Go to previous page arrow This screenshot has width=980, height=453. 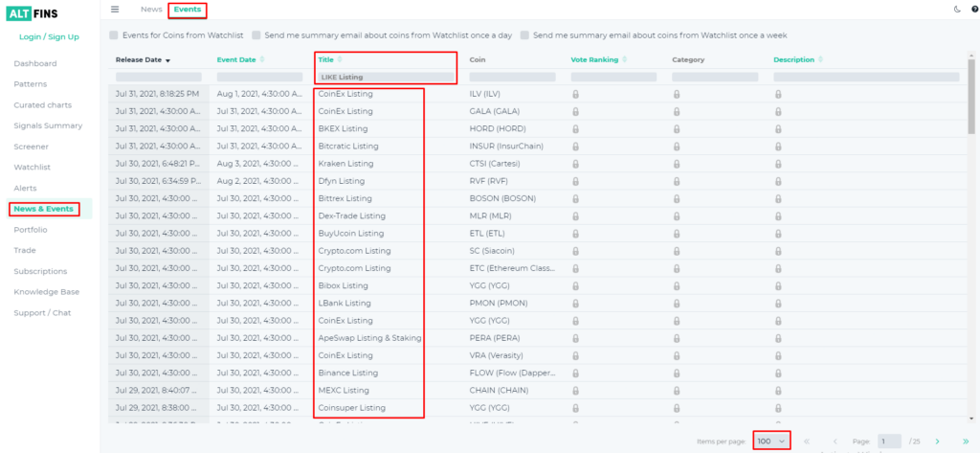pyautogui.click(x=835, y=442)
